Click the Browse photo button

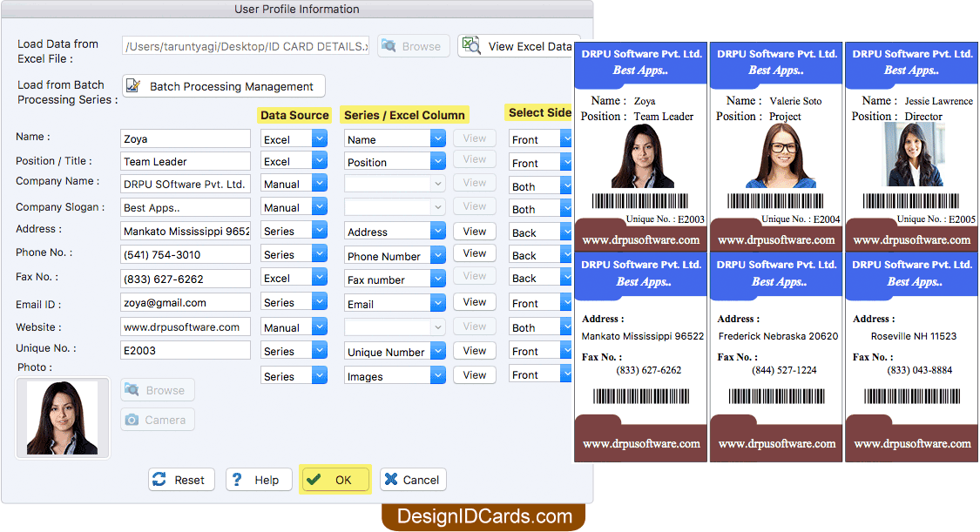(x=158, y=390)
